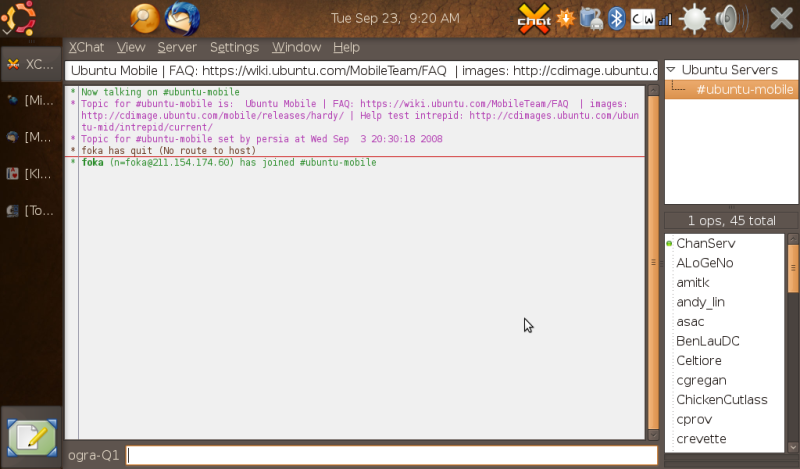Select cgregan in the user list
800x469 pixels.
[x=701, y=380]
